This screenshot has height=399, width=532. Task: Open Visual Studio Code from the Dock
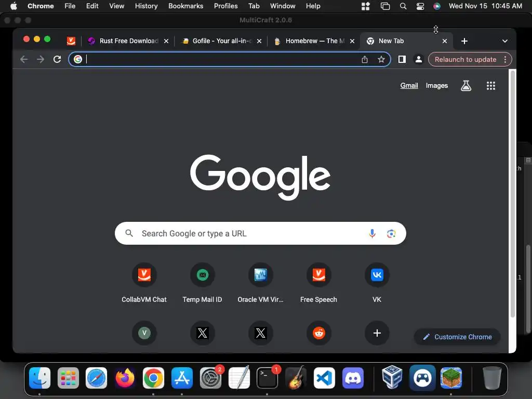(x=324, y=378)
